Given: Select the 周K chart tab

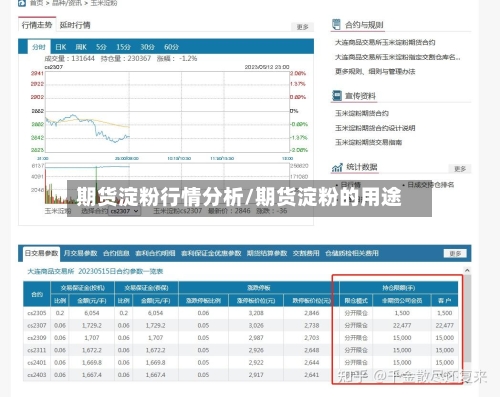Looking at the screenshot, I should (x=81, y=47).
